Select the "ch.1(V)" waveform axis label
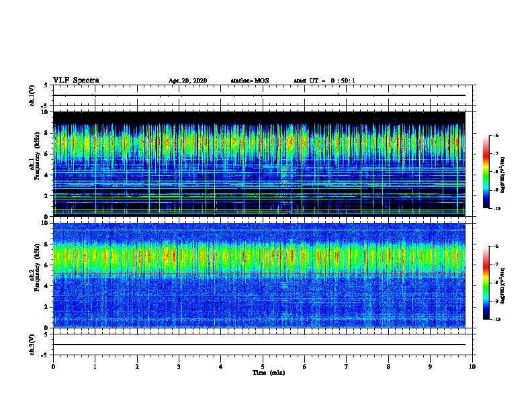 (32, 95)
